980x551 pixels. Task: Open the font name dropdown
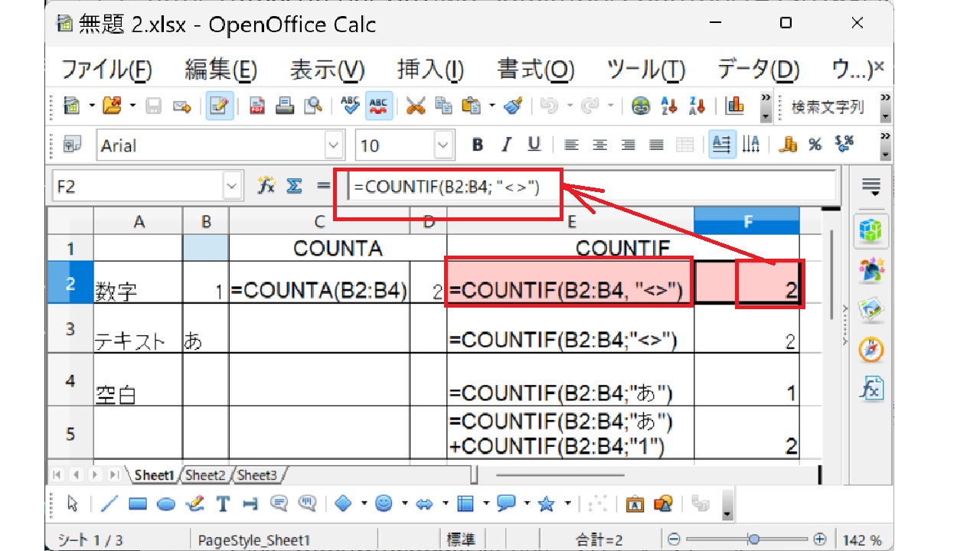point(335,145)
